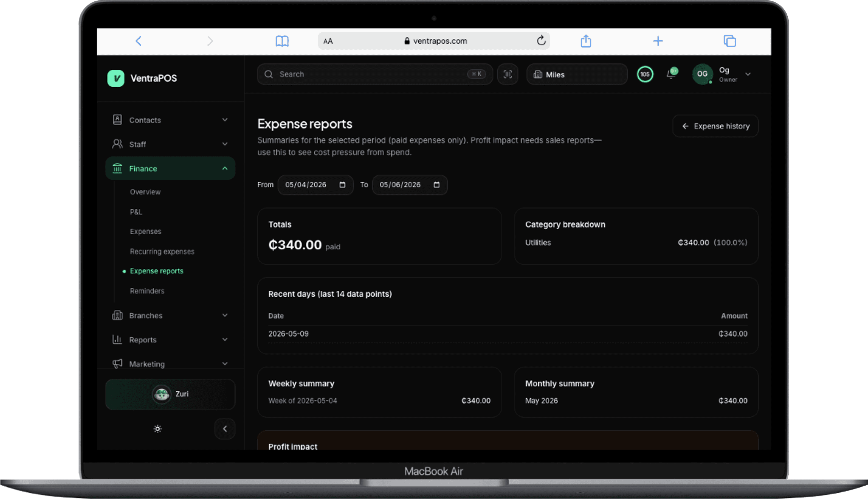Click the Utilities category row
868x499 pixels.
click(x=636, y=243)
